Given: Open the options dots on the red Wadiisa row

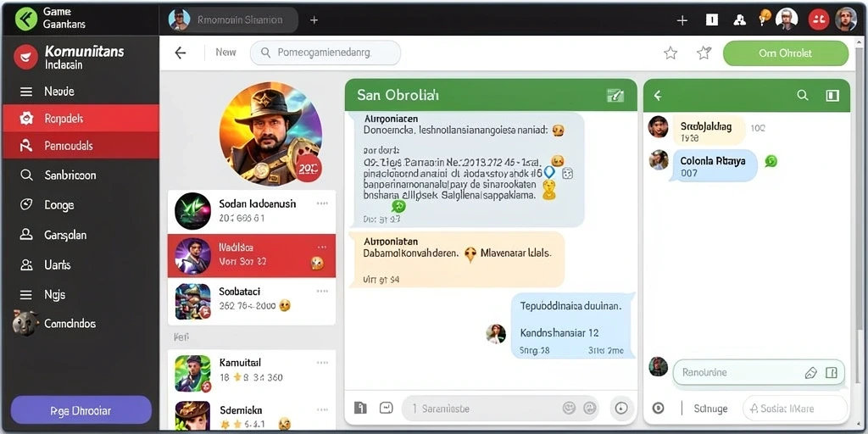Looking at the screenshot, I should 322,247.
